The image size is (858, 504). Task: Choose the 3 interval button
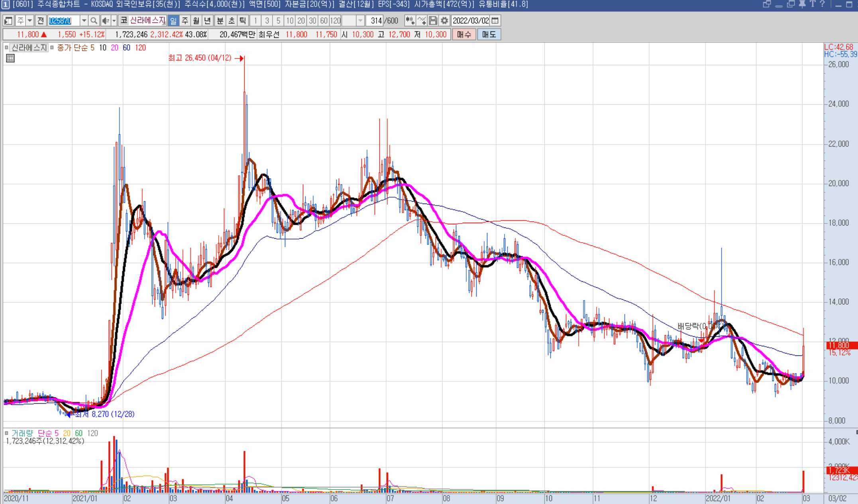pyautogui.click(x=267, y=21)
